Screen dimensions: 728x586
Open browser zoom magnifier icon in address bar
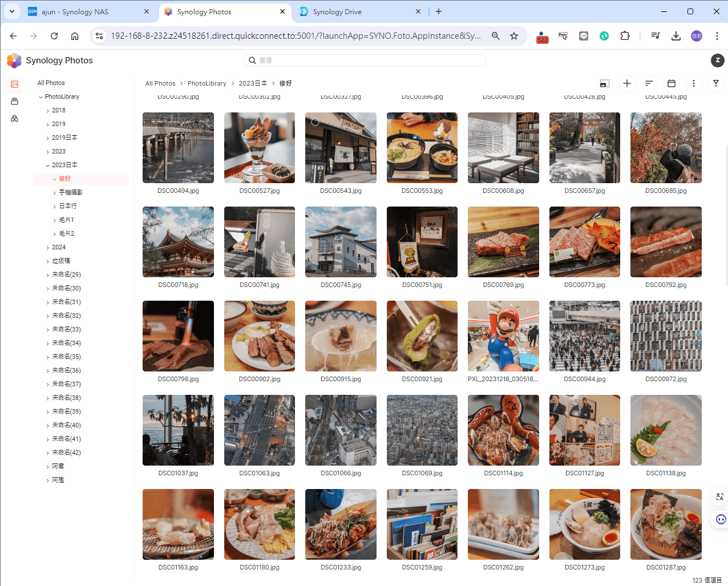tap(496, 36)
